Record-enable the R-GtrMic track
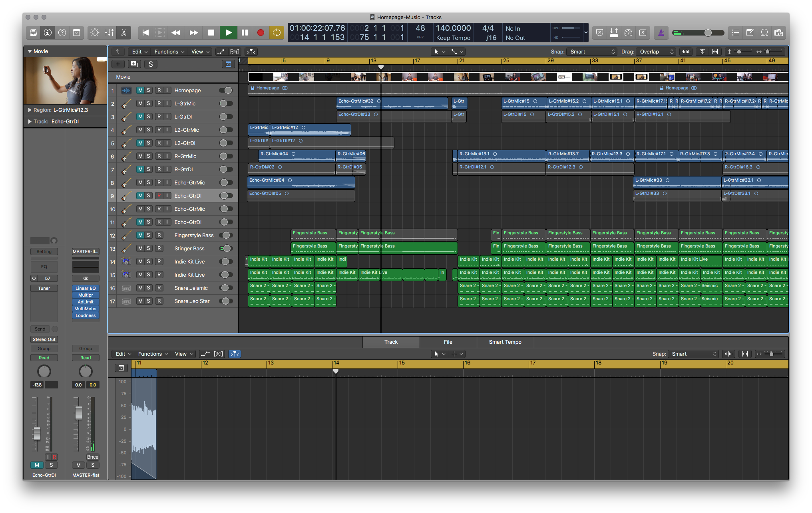This screenshot has width=812, height=513. [x=159, y=156]
